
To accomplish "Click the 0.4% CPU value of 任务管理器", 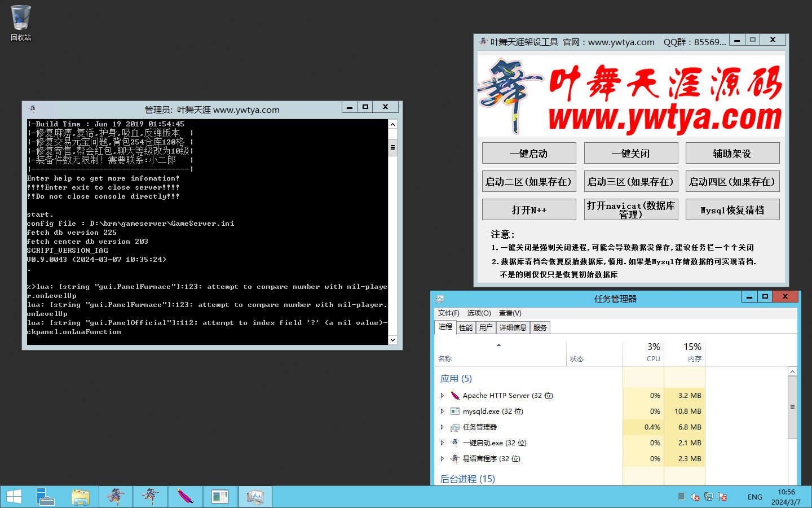I will [x=652, y=427].
